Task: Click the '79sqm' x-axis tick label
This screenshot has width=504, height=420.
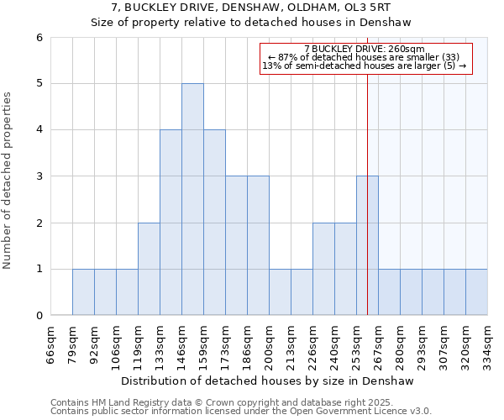Action: point(72,345)
